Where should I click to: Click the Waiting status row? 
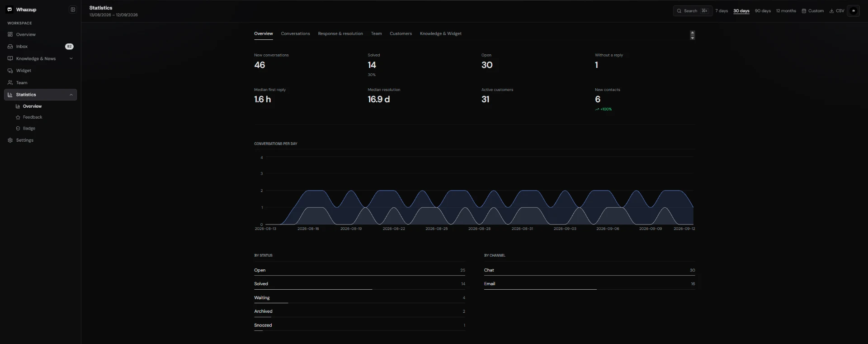pos(359,298)
